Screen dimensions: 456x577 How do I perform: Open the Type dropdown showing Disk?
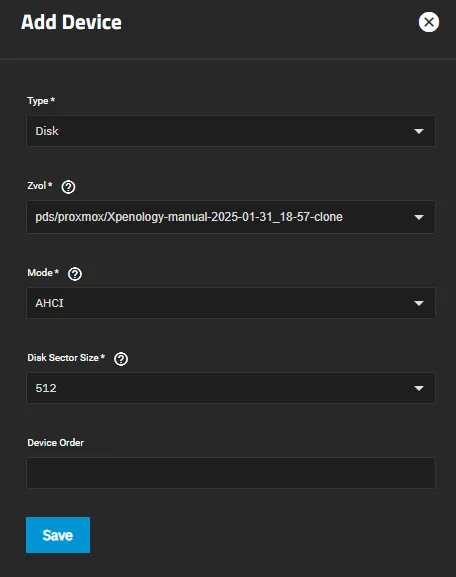pos(231,131)
